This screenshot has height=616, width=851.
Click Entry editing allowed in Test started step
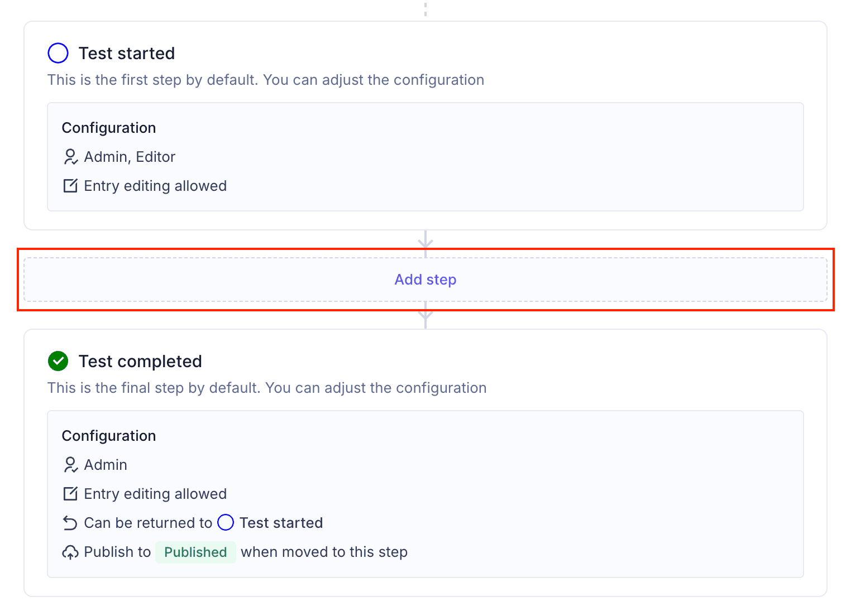[x=155, y=186]
